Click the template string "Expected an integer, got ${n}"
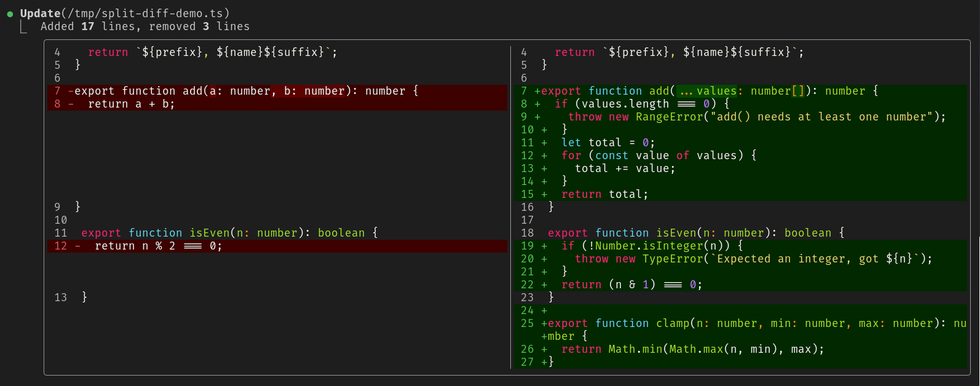980x386 pixels. click(815, 259)
